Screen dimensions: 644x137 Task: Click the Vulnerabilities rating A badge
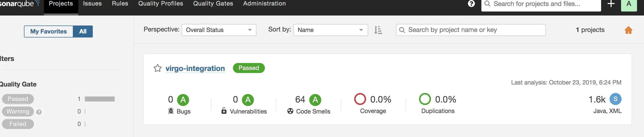(248, 100)
